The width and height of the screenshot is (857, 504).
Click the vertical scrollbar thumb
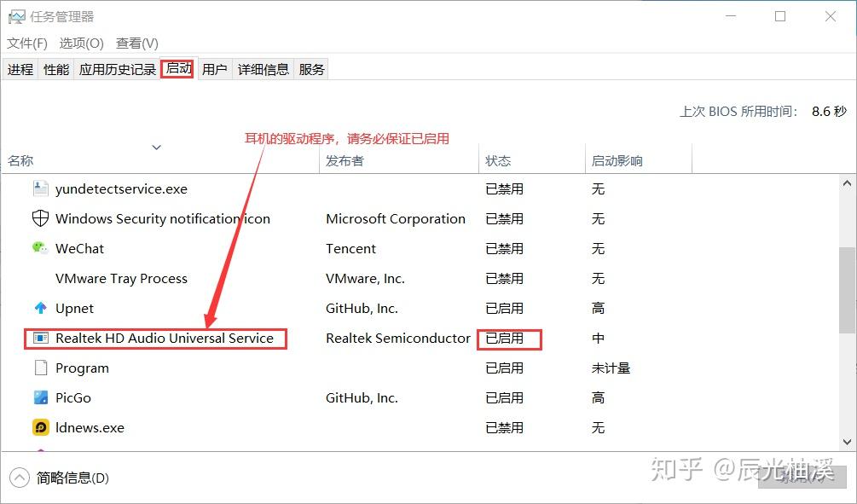pos(847,290)
